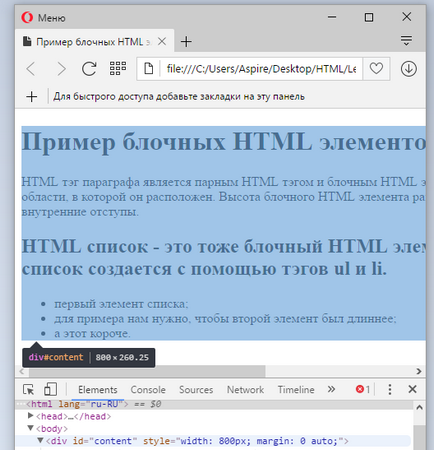Close the Пример блочных HTML tab
Screen dimensions: 434x450
pyautogui.click(x=162, y=42)
